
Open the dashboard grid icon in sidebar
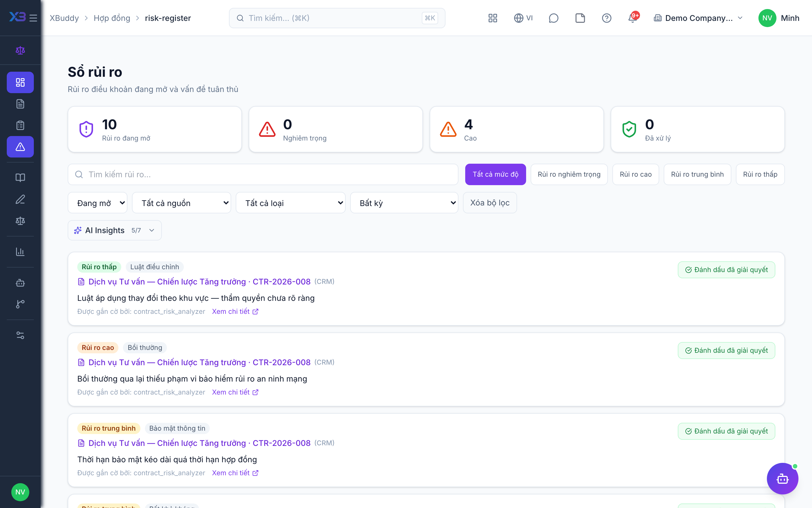(x=20, y=82)
